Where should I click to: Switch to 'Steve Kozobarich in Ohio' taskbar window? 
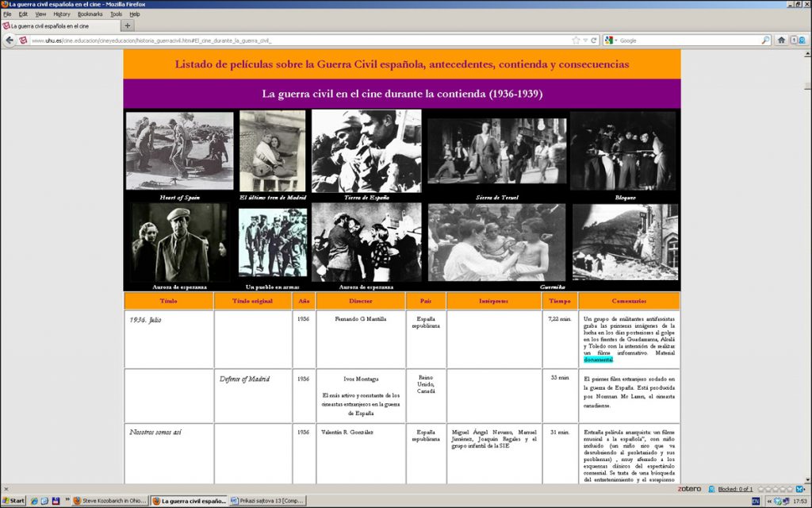tap(109, 501)
